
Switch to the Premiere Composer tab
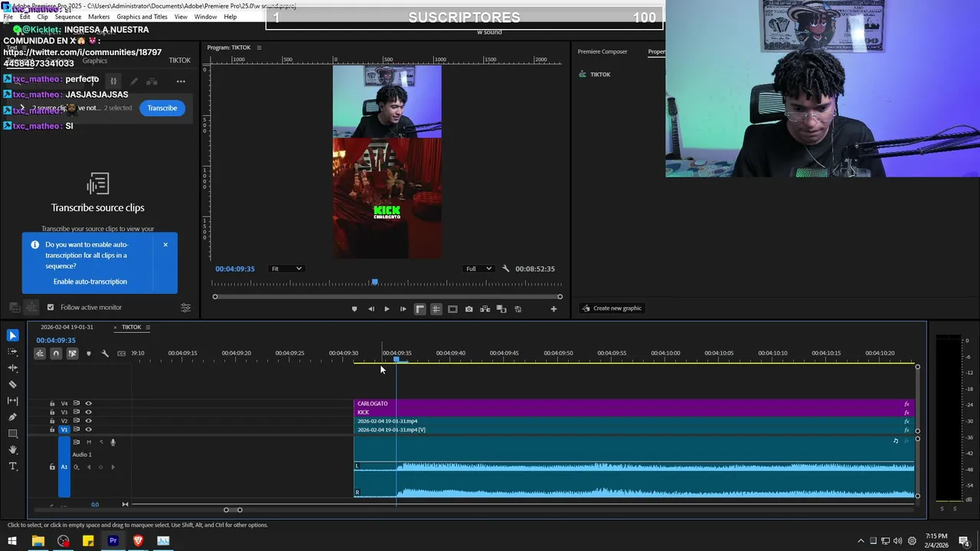pos(603,52)
